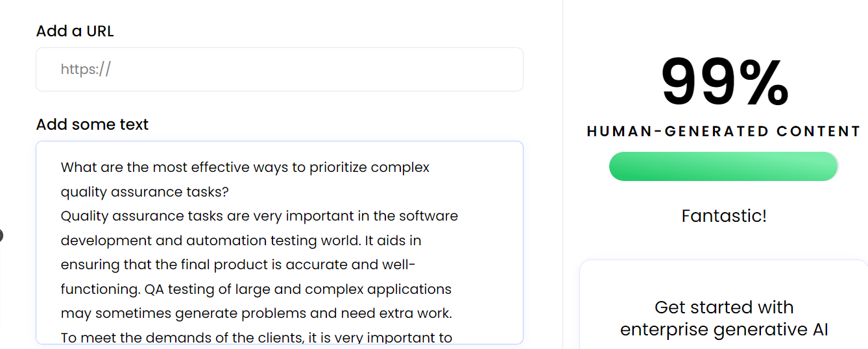Click the 99% score value
This screenshot has width=868, height=349.
coord(724,82)
